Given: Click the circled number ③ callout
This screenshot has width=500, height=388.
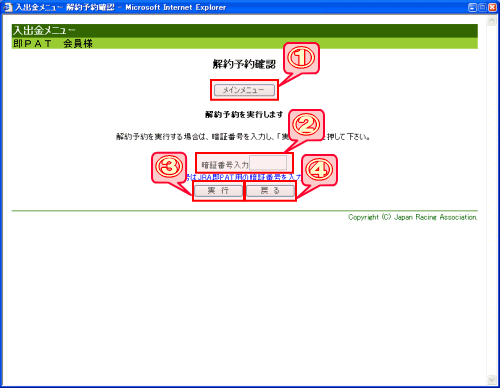Looking at the screenshot, I should pyautogui.click(x=169, y=167).
